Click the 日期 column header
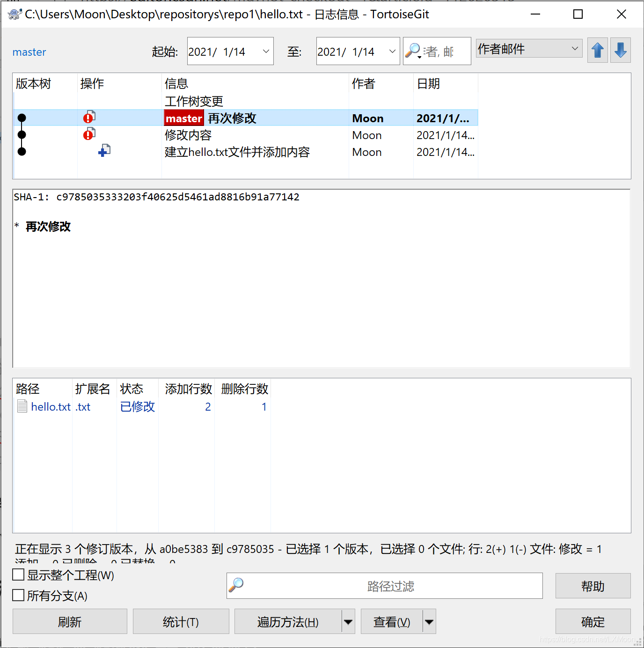644x648 pixels. (x=446, y=83)
